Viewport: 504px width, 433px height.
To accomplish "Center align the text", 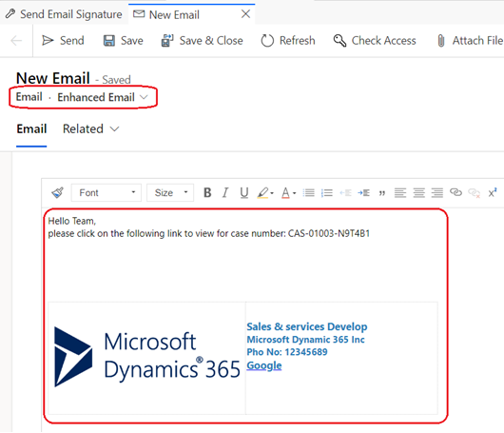I will (x=418, y=192).
